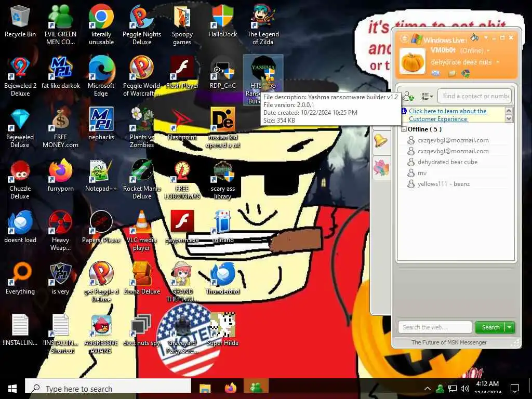Show hidden icons chevron in system tray
Screen dimensions: 532x399
click(x=428, y=389)
